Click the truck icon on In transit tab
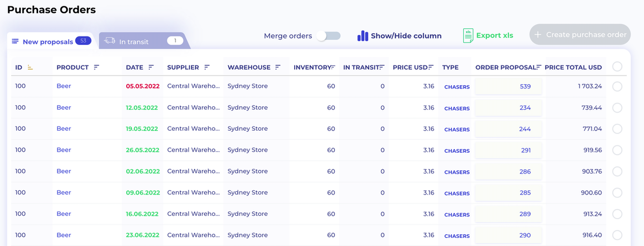Viewport: 644px width, 246px height. 109,41
